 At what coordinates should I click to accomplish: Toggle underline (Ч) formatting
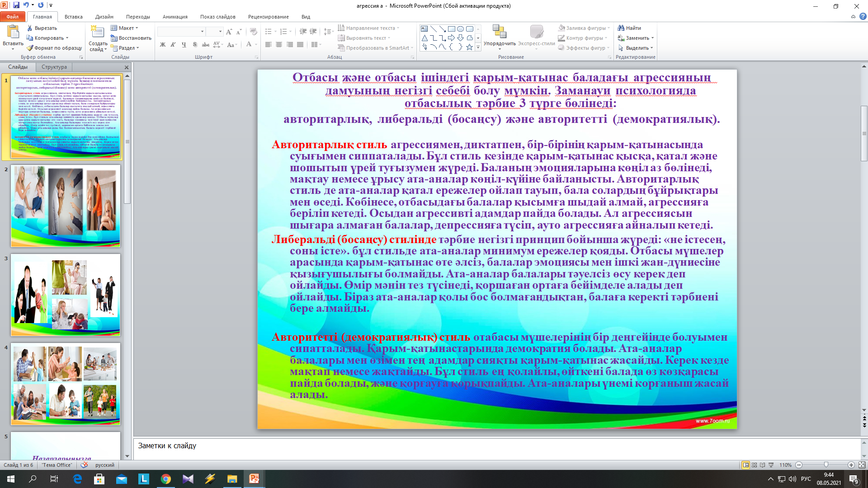tap(184, 44)
